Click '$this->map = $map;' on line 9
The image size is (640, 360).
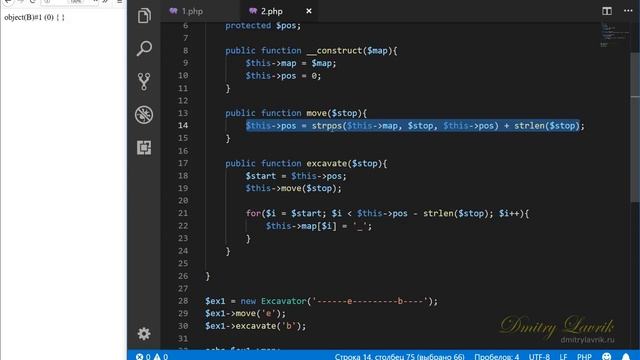coord(291,63)
